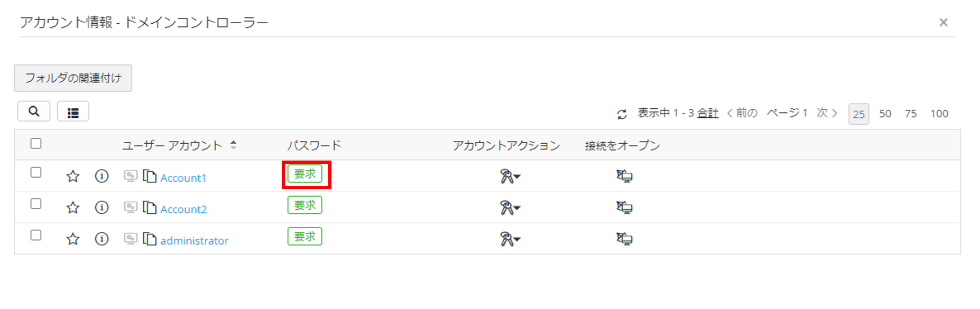Screen dimensions: 980x309
Task: Refresh the account list
Action: [x=622, y=114]
